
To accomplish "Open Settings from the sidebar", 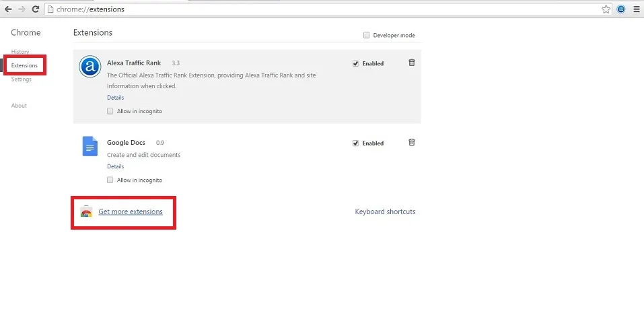I will pos(22,79).
